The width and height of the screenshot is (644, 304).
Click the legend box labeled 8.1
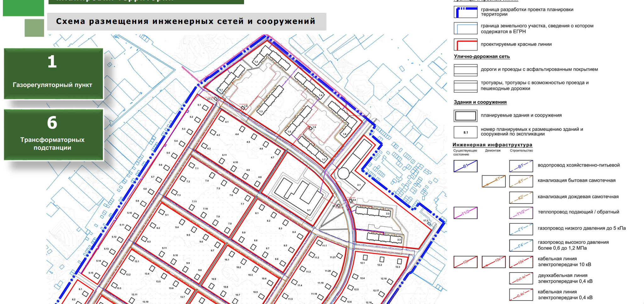tap(465, 132)
